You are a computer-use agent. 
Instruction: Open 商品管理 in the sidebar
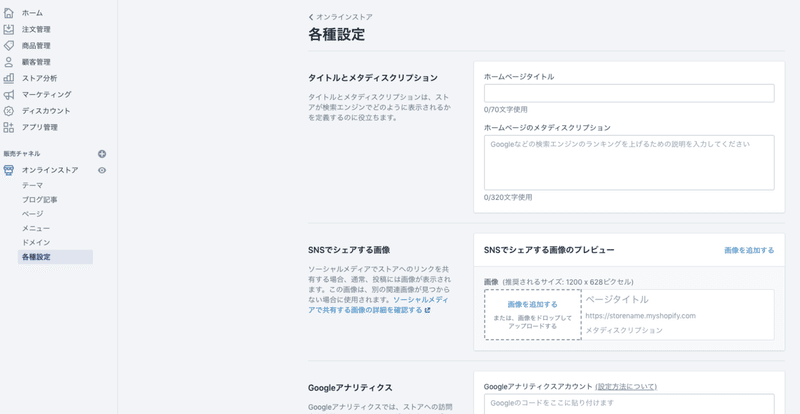coord(36,45)
